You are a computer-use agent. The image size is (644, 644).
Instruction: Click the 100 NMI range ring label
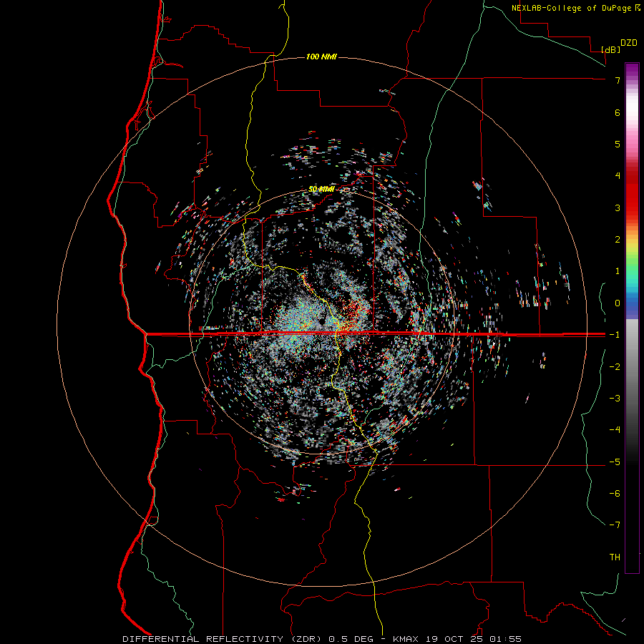coord(321,57)
